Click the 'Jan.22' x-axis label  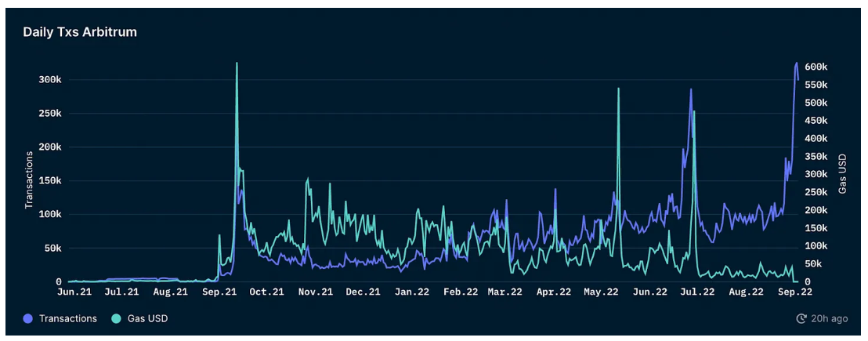413,292
